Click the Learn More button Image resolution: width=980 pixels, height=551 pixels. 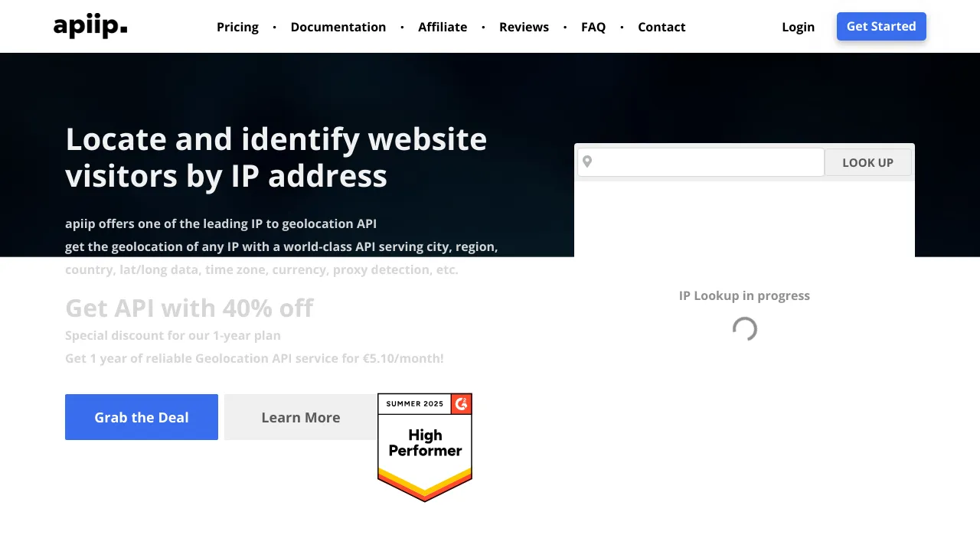tap(301, 417)
